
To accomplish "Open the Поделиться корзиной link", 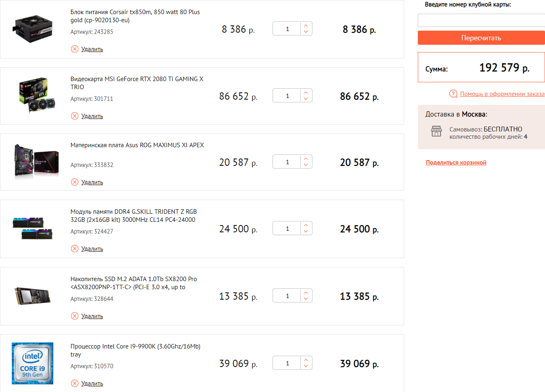I will click(x=456, y=163).
